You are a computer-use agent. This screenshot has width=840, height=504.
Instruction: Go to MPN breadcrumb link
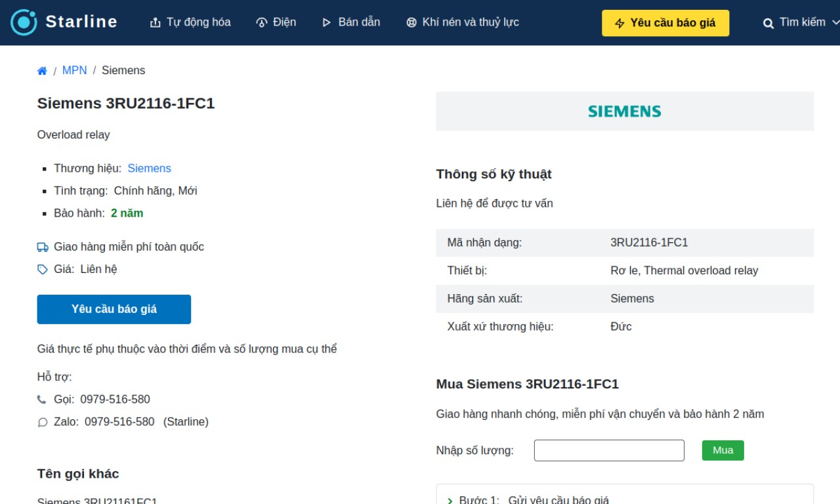[x=74, y=70]
